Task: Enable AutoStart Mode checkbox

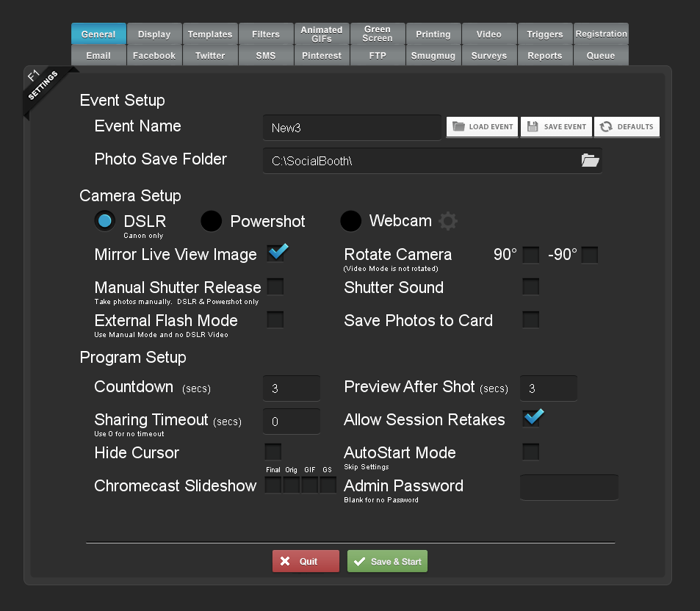Action: tap(531, 452)
